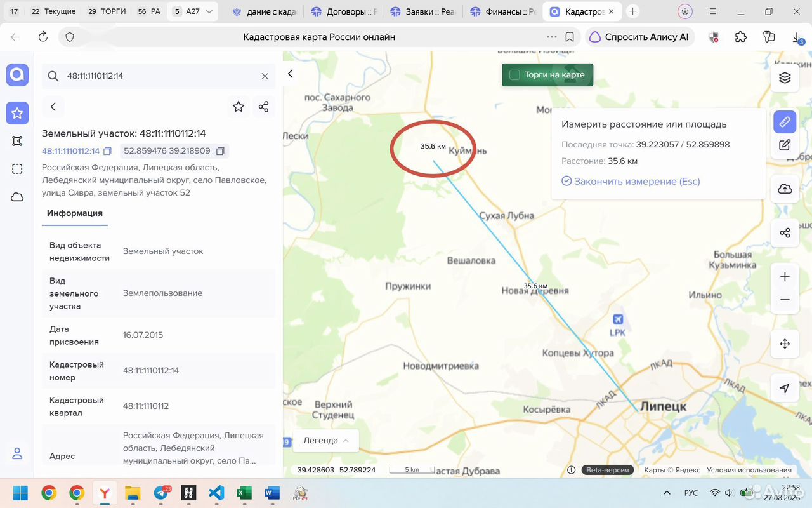Share the current map view
Screen dimensions: 812x508
click(x=785, y=233)
